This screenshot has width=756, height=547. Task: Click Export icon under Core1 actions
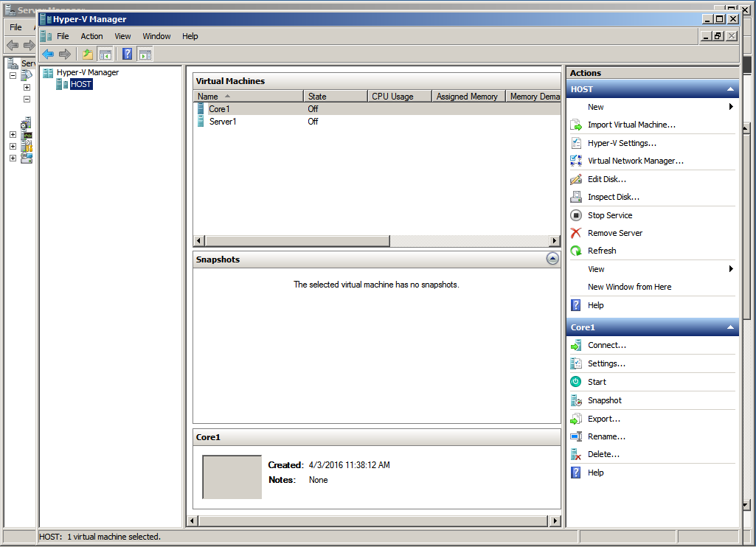(576, 419)
